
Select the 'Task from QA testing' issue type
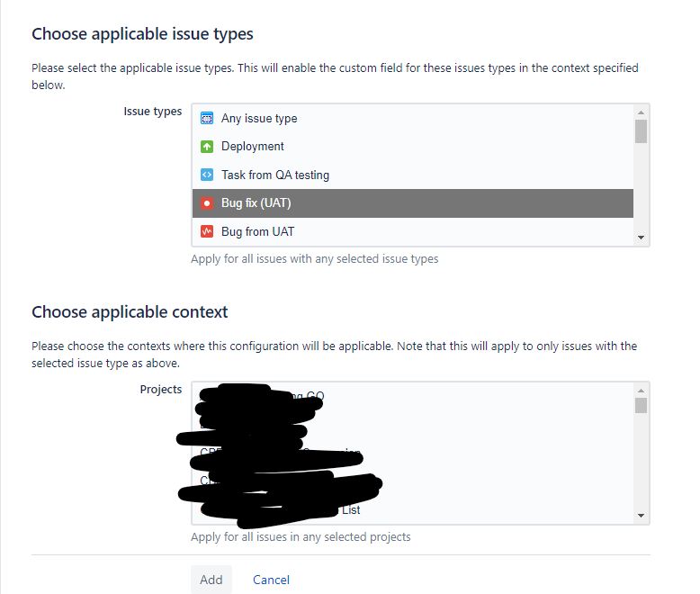(412, 175)
